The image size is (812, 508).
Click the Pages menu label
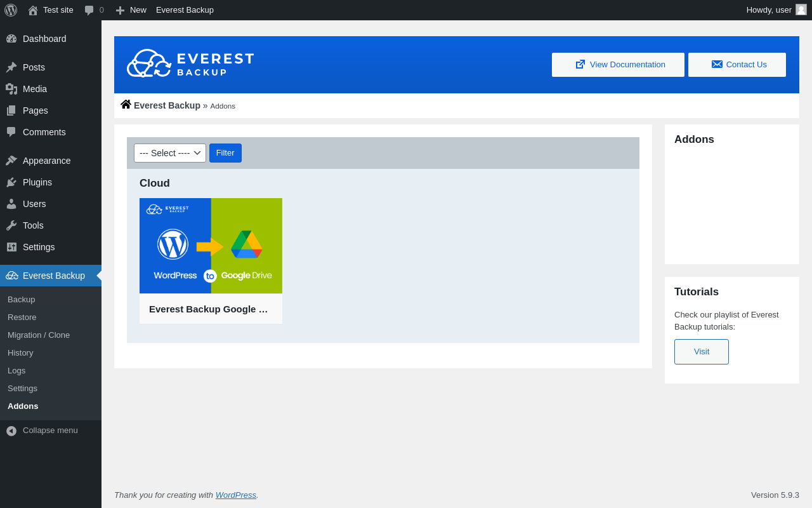pyautogui.click(x=36, y=110)
